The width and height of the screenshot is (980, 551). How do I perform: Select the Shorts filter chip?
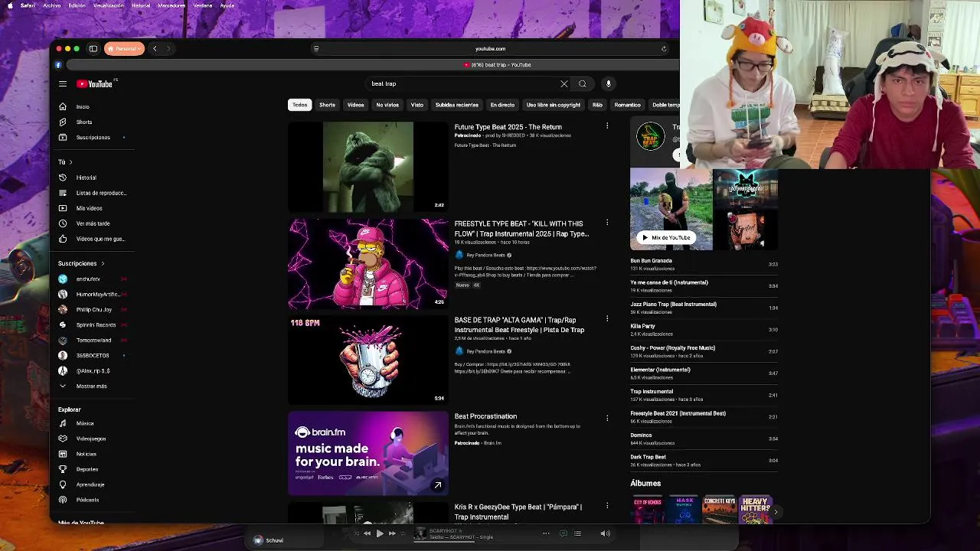(327, 105)
